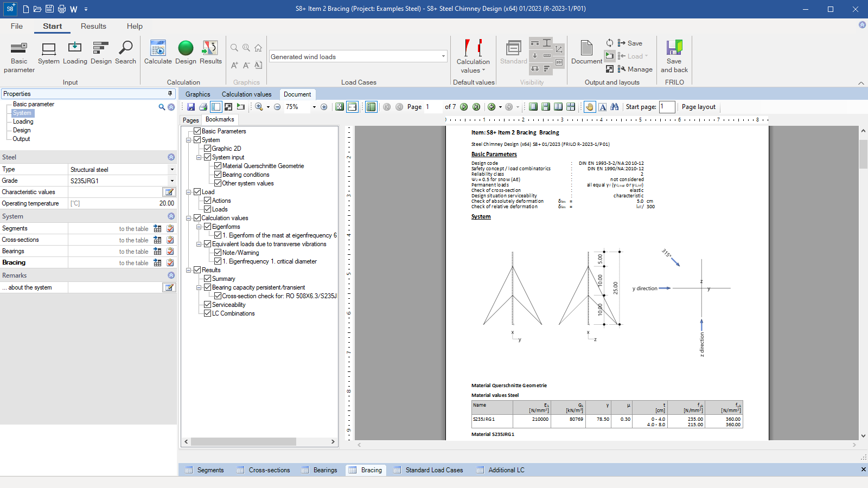
Task: Select the text selection tool icon
Action: pos(603,107)
